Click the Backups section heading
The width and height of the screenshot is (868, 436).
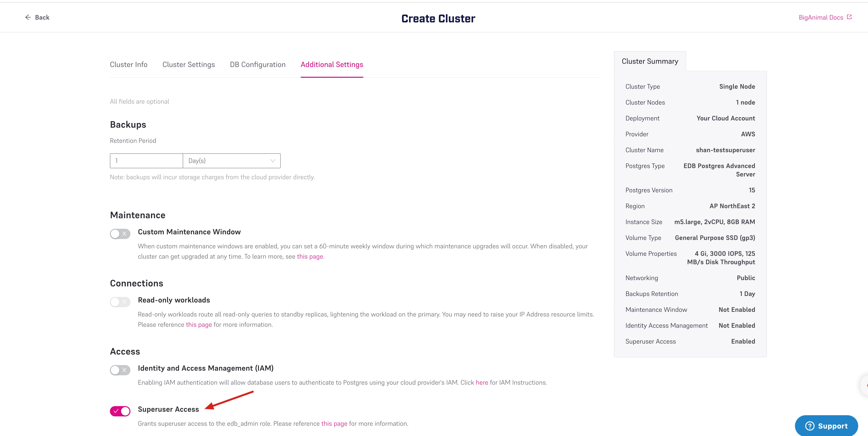pyautogui.click(x=128, y=125)
